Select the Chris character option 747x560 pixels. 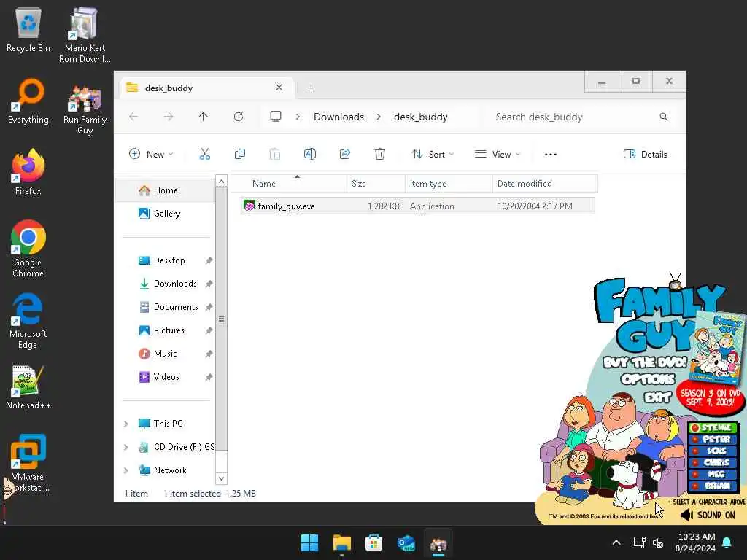coord(713,462)
